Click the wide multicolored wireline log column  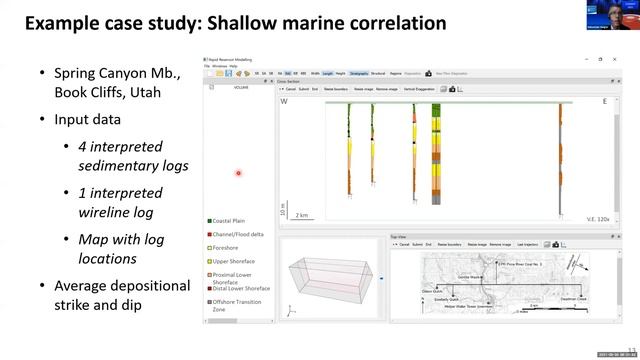point(436,154)
